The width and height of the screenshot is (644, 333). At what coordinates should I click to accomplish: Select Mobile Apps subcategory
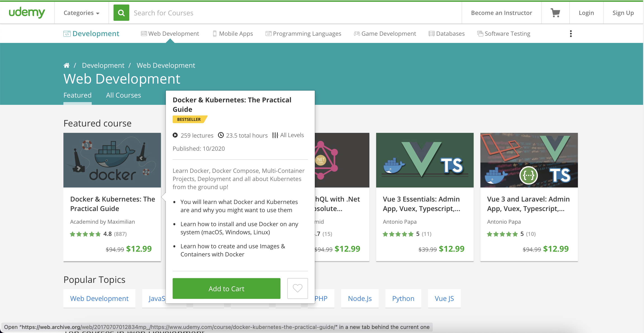click(233, 34)
